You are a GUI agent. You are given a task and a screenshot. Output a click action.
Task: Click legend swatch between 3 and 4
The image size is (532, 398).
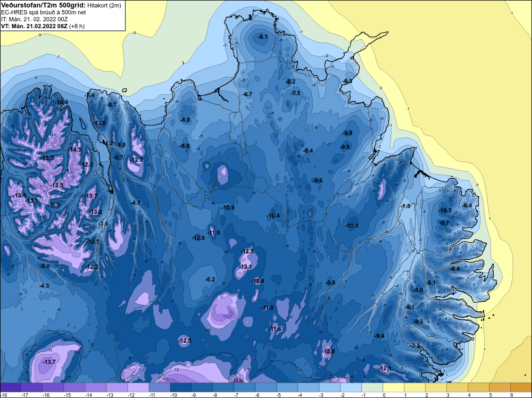click(458, 387)
